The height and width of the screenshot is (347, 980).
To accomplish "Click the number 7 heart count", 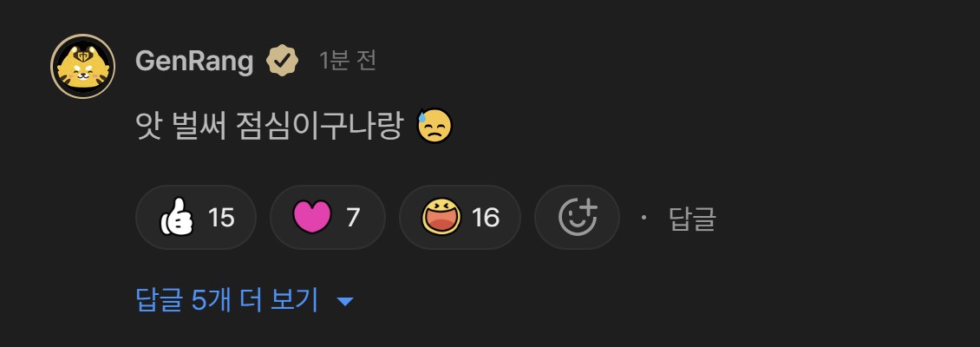I will point(353,218).
